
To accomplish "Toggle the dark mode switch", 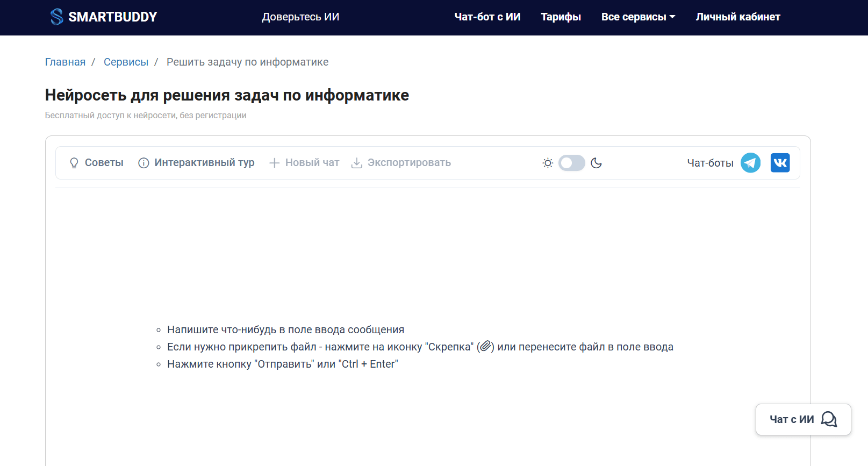I will point(571,163).
